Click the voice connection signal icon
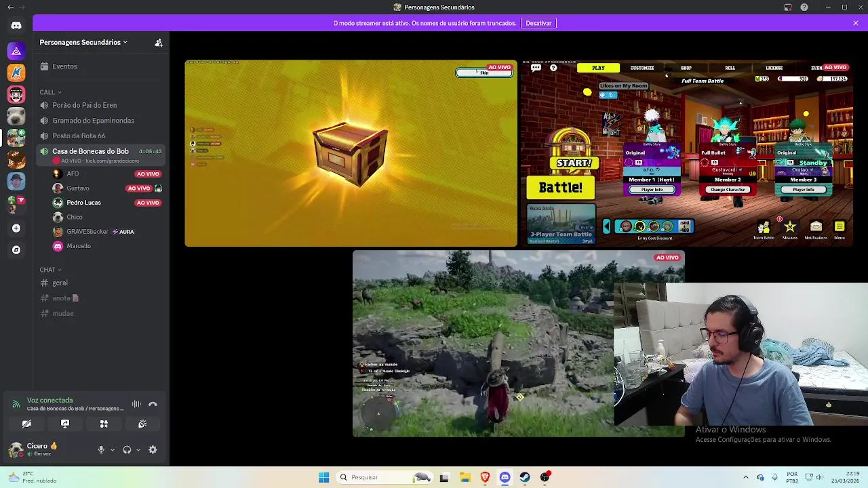The image size is (868, 488). pos(16,404)
